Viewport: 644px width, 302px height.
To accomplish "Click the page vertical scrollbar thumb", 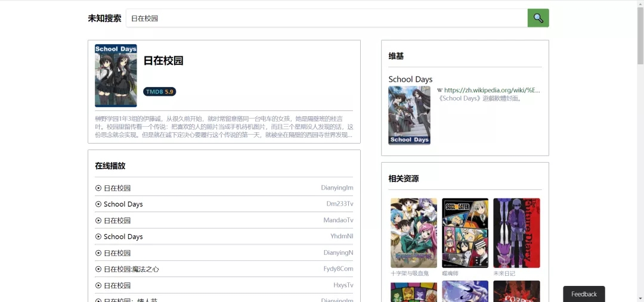I will tap(640, 35).
